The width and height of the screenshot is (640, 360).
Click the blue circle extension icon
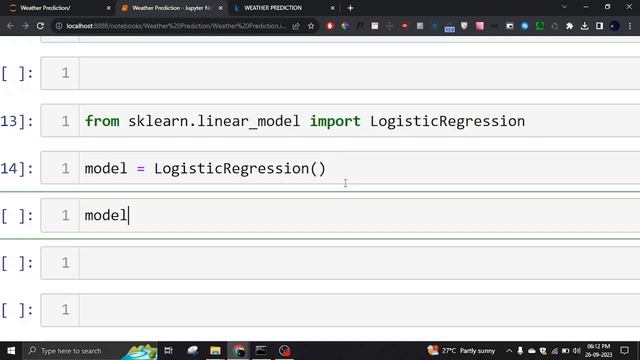coord(524,26)
